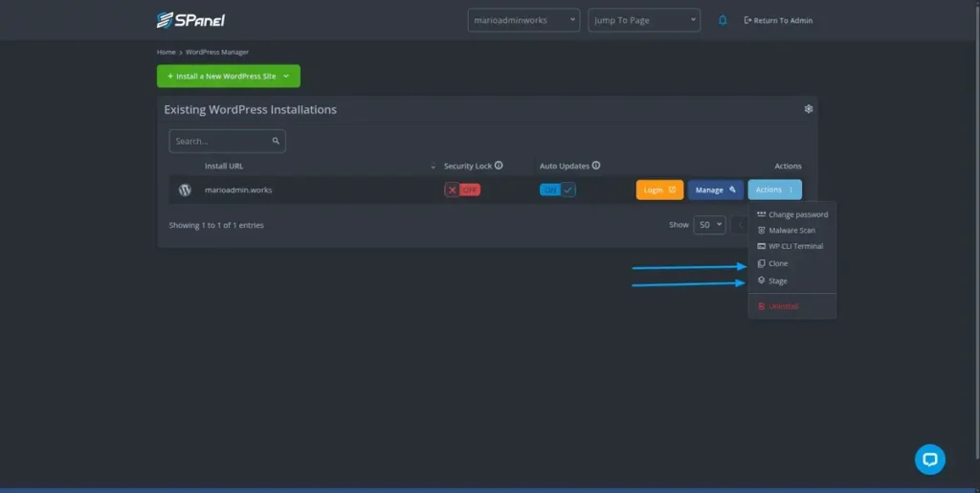The width and height of the screenshot is (980, 493).
Task: Click the Manage button
Action: pos(716,190)
